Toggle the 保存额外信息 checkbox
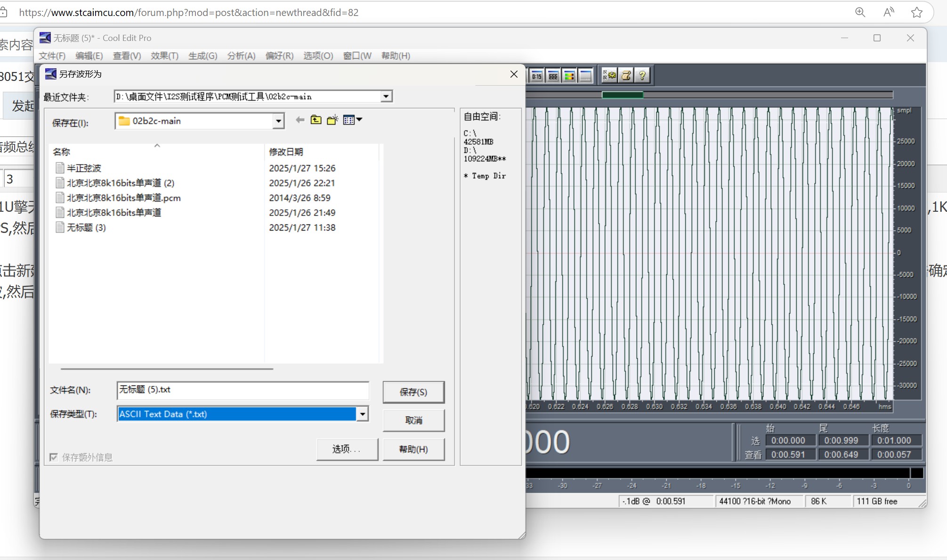This screenshot has height=560, width=947. (54, 457)
